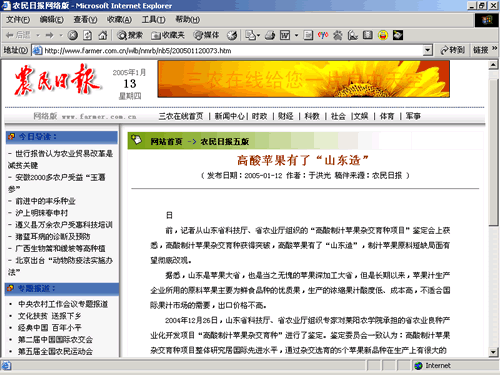Viewport: 500px width, 375px height.
Task: Click the last black toolbar icon
Action: point(398,35)
